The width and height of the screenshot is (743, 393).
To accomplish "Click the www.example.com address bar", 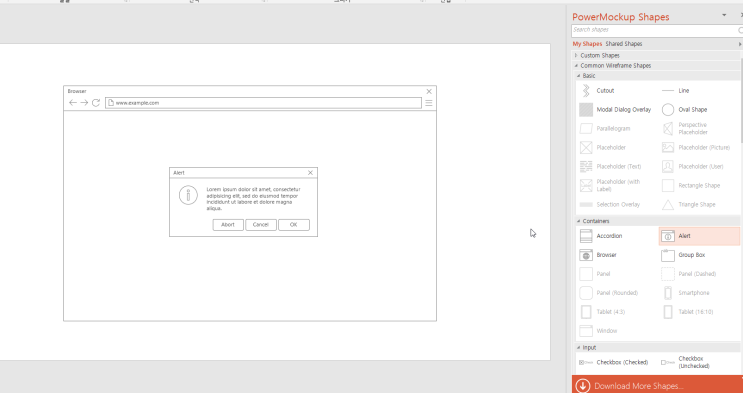I will tap(263, 103).
